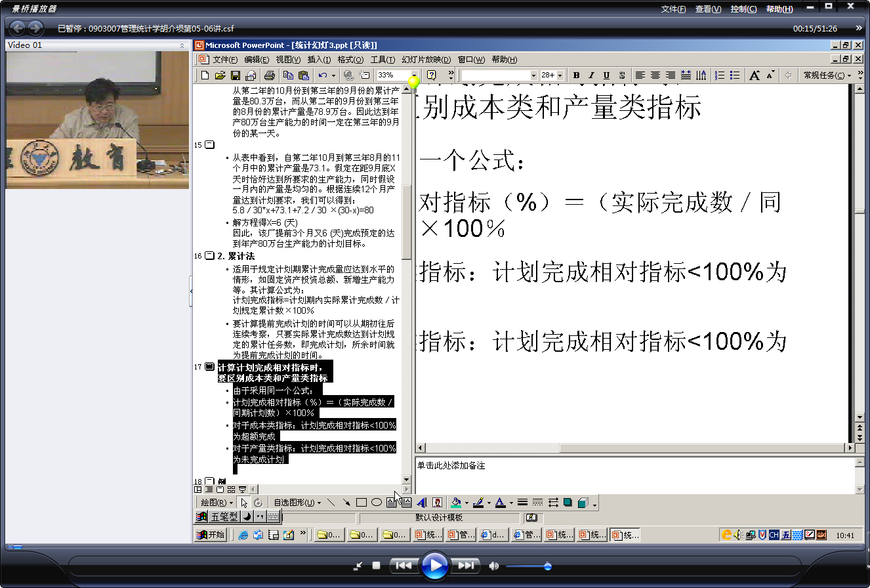
Task: Click the font color A swatch
Action: (x=500, y=503)
